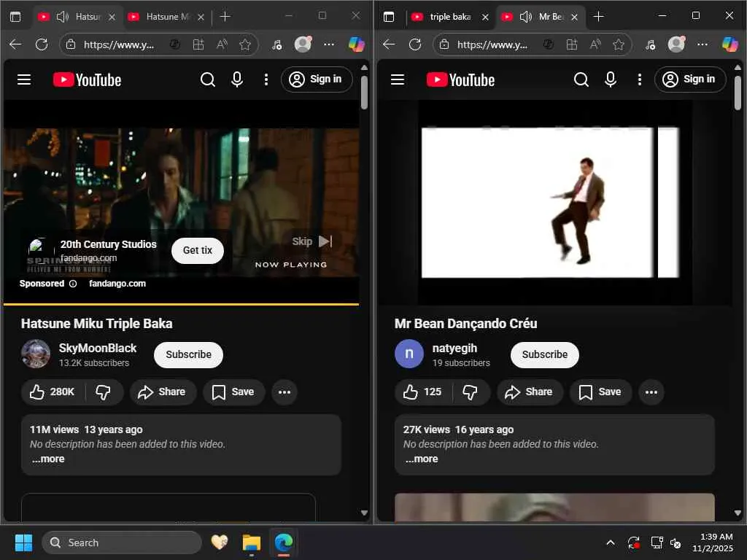Click taskbar Search box

122,542
